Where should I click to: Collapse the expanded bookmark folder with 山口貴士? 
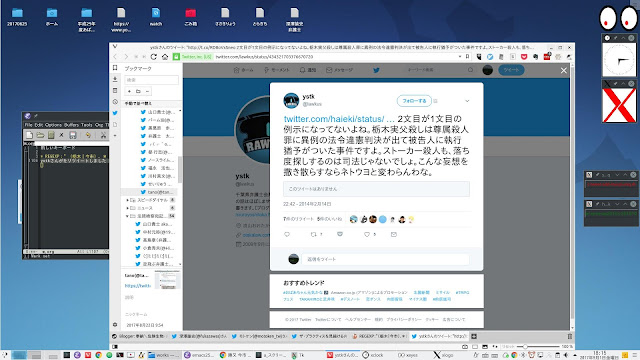pos(127,216)
